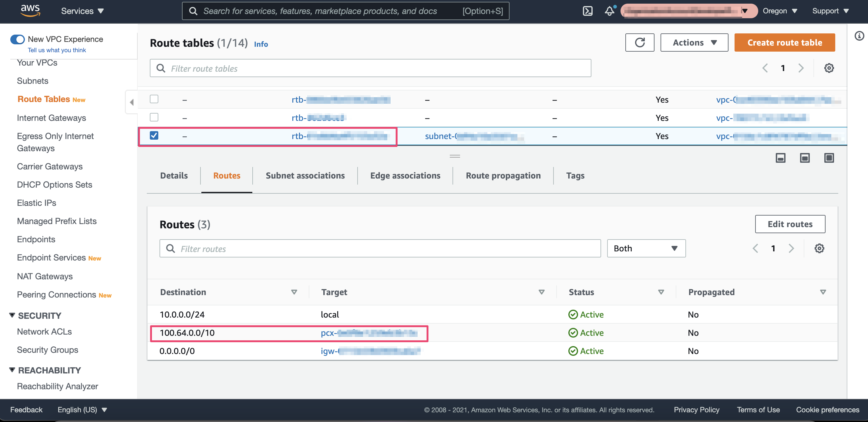Open routes panel settings gear
The height and width of the screenshot is (422, 868).
click(x=819, y=249)
